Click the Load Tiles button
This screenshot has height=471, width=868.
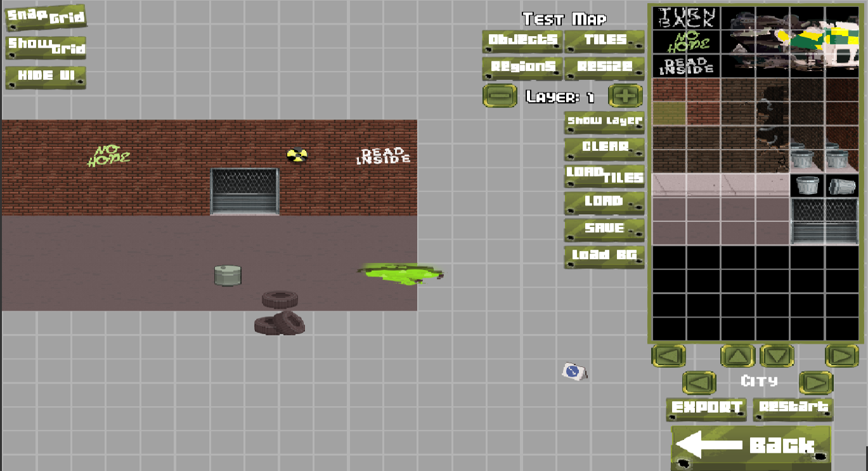coord(604,176)
